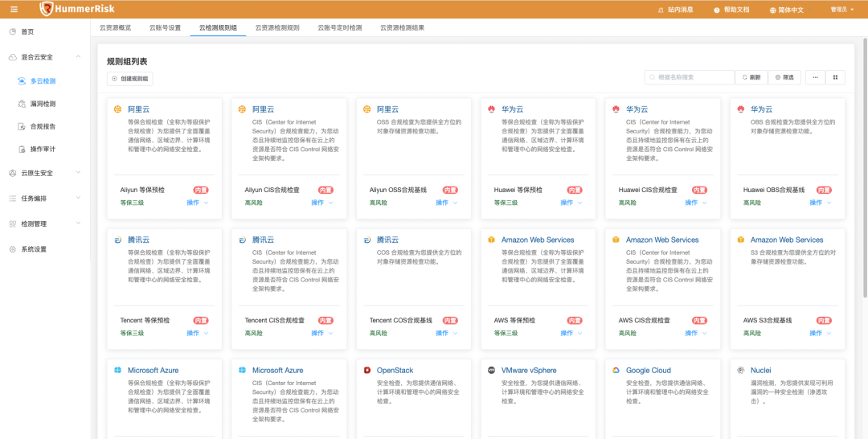This screenshot has height=439, width=868.
Task: Expand the 云原生安全 sidebar group
Action: pos(45,173)
